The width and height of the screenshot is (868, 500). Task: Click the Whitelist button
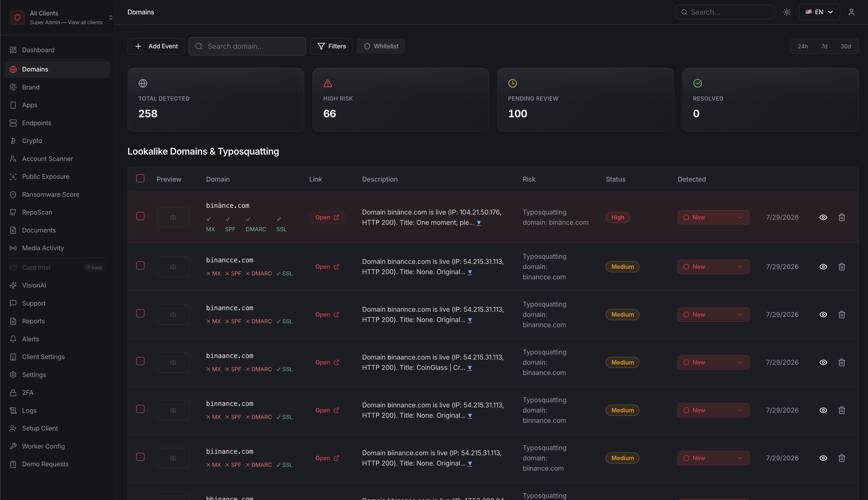pos(381,46)
